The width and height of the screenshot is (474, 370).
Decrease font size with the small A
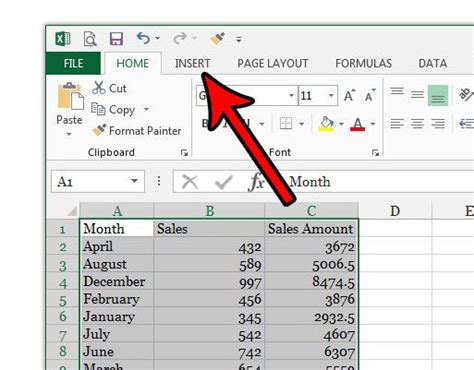(x=370, y=96)
